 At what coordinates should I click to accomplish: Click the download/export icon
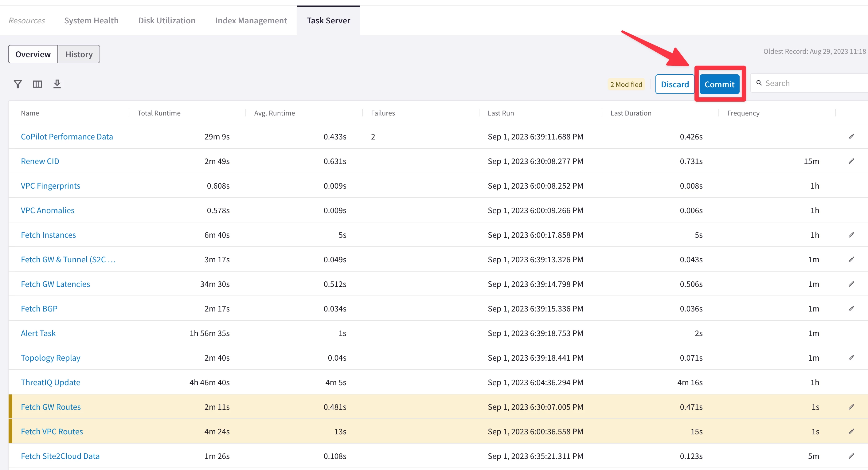tap(57, 84)
